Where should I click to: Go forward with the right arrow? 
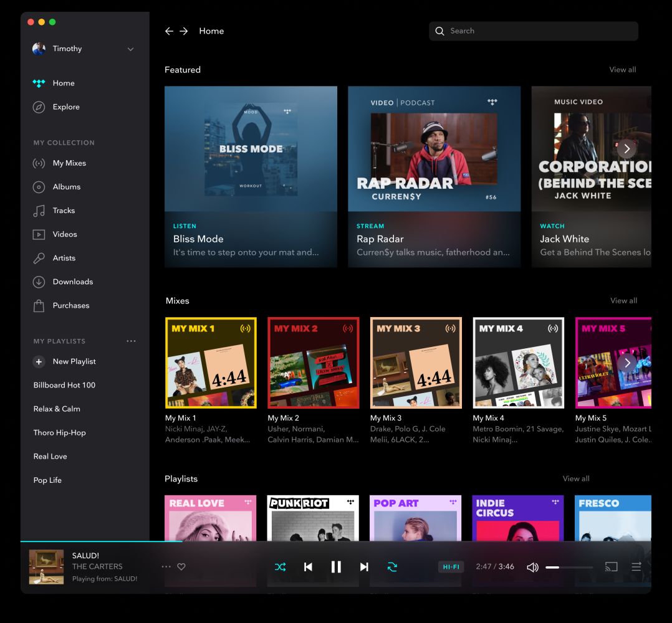click(x=183, y=31)
